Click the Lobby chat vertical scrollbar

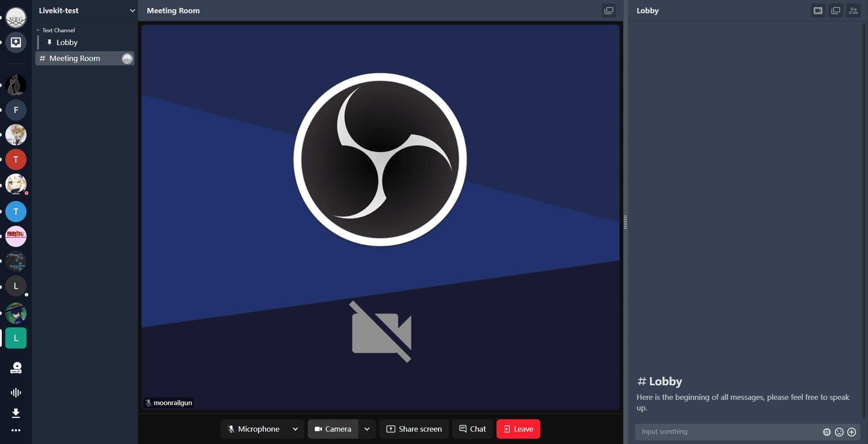864,221
